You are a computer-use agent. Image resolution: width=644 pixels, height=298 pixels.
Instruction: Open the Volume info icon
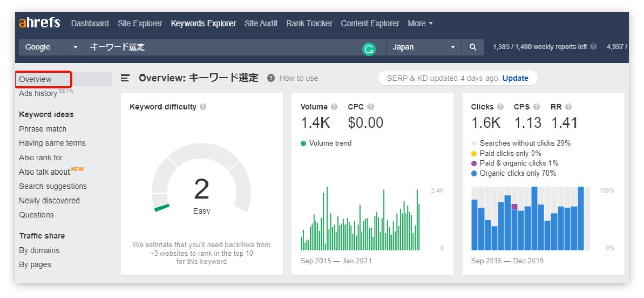pos(334,107)
